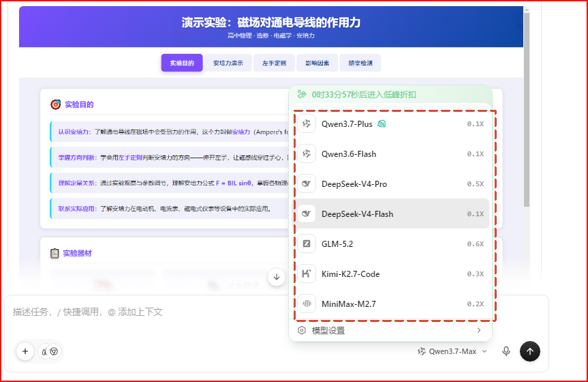Click the 掌握方向判断 objective row
Viewport: 588px width, 382px height.
pos(170,158)
